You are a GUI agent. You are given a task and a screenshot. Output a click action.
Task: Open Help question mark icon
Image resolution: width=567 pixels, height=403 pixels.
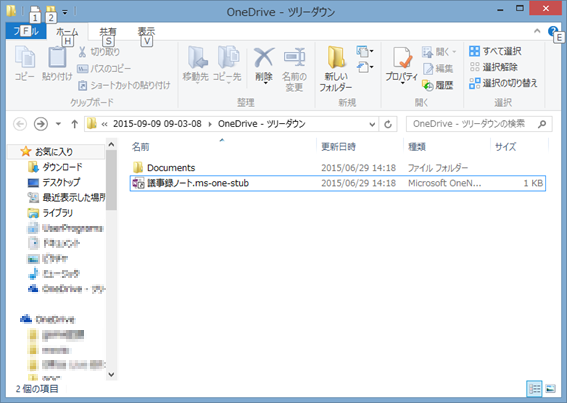coord(553,31)
